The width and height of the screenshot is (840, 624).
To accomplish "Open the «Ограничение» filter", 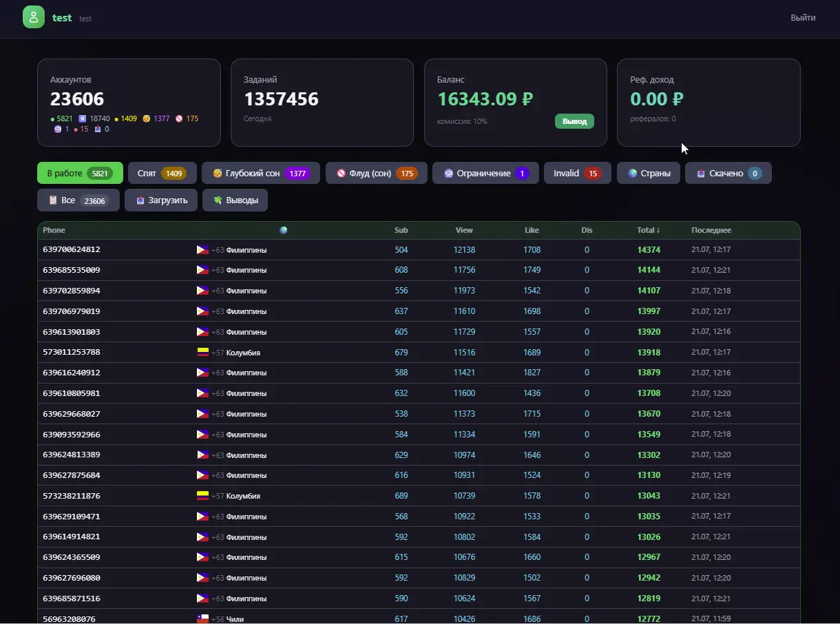I will click(485, 173).
